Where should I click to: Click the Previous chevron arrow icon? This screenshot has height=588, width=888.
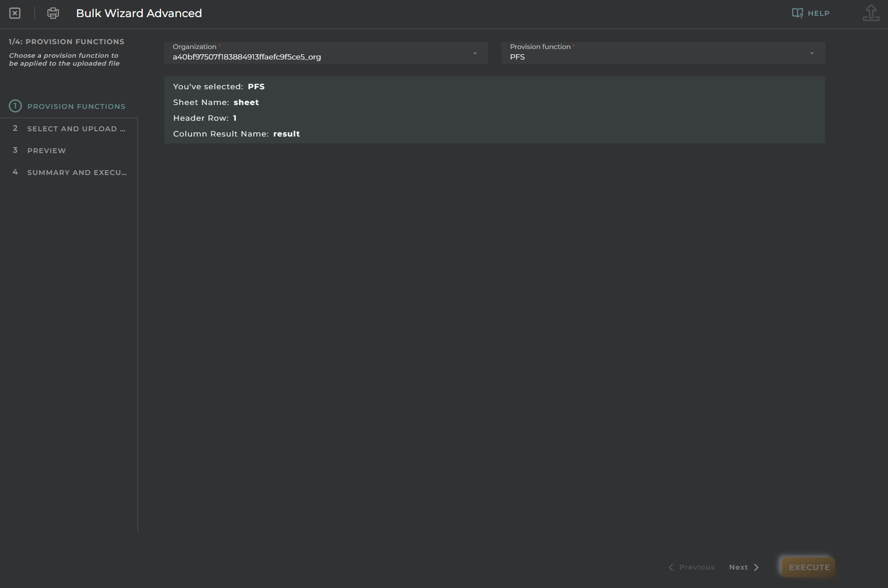(671, 567)
